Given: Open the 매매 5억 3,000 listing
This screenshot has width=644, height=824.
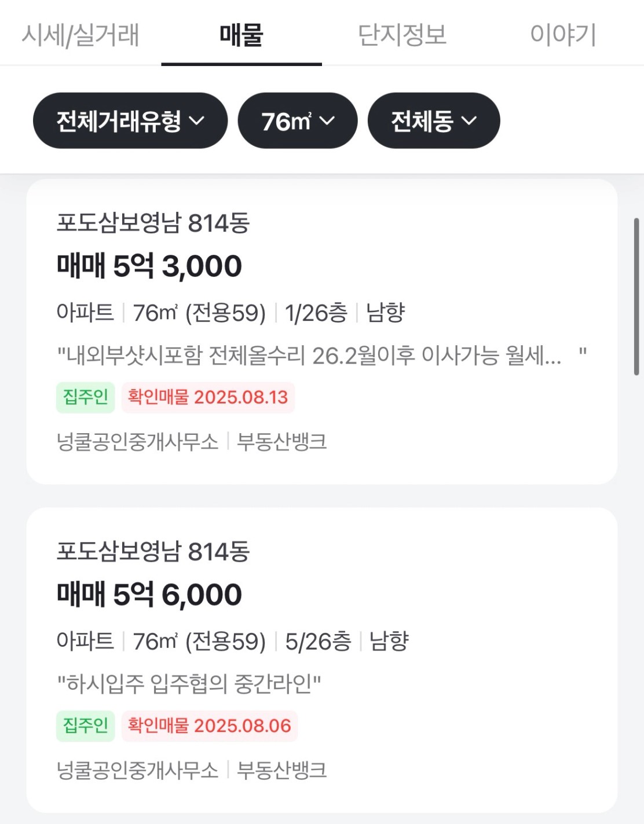Looking at the screenshot, I should [x=322, y=331].
